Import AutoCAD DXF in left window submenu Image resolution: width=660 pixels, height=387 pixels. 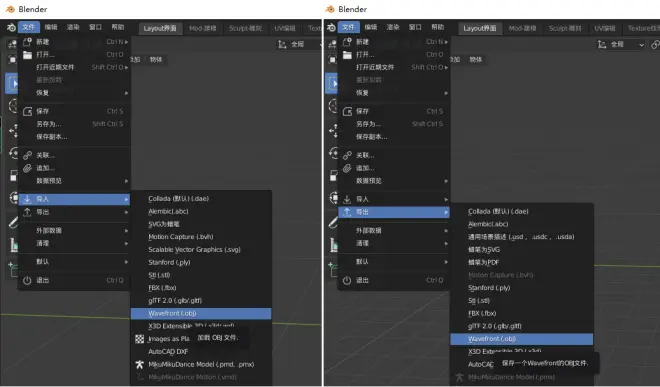click(x=201, y=352)
